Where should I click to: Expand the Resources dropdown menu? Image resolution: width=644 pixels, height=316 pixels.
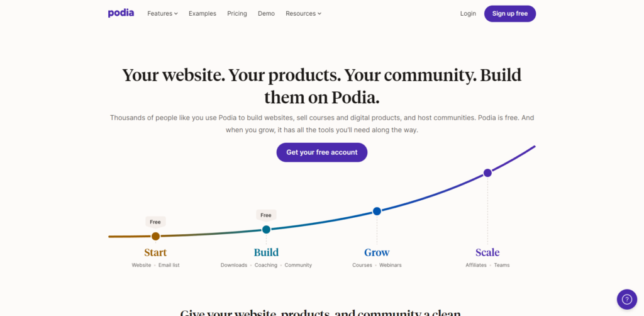pyautogui.click(x=304, y=14)
